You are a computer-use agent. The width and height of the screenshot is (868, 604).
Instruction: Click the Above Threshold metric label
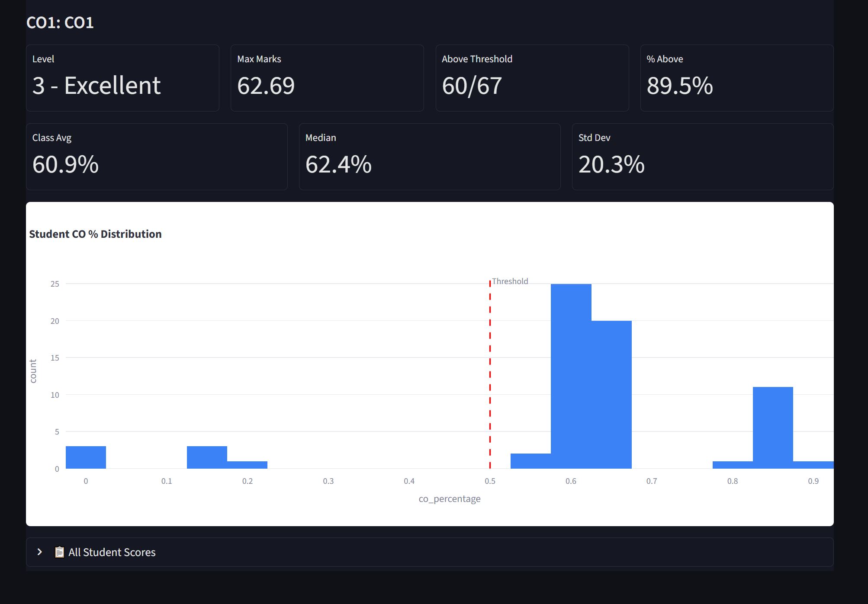[477, 59]
